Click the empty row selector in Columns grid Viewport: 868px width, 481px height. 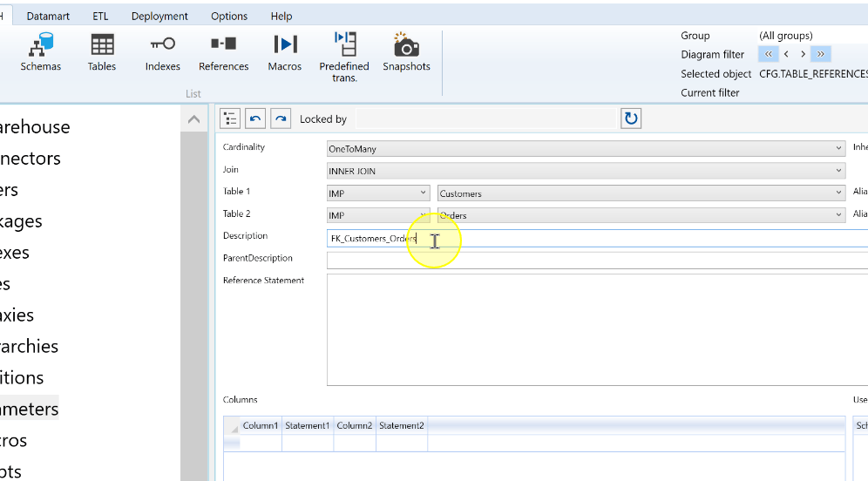232,443
